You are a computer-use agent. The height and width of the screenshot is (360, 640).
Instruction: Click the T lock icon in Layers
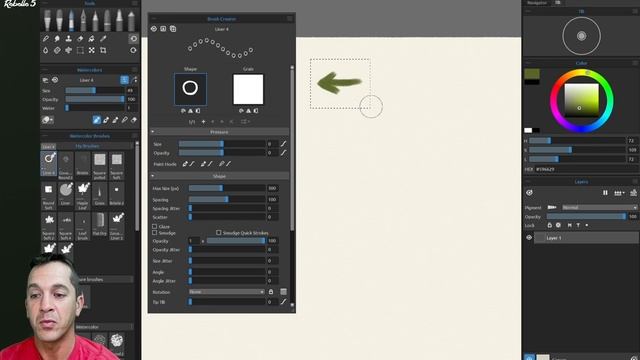(x=578, y=225)
